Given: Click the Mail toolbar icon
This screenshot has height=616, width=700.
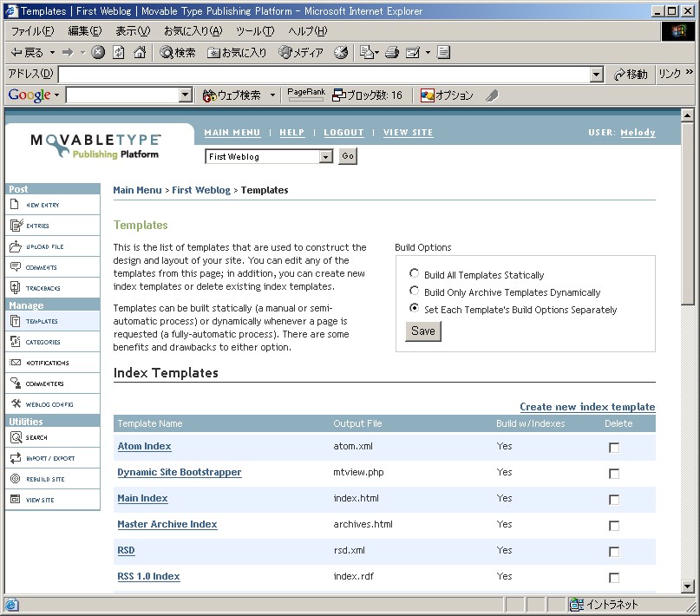Looking at the screenshot, I should click(413, 52).
